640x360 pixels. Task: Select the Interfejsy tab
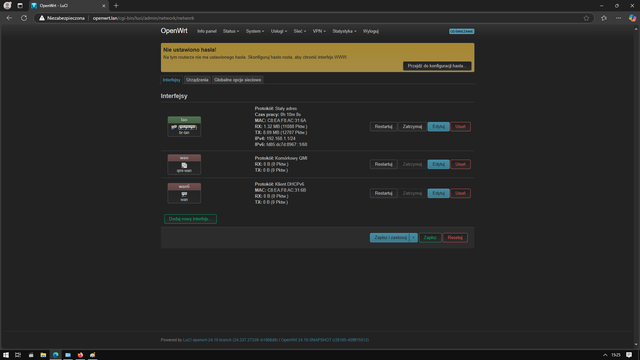171,80
